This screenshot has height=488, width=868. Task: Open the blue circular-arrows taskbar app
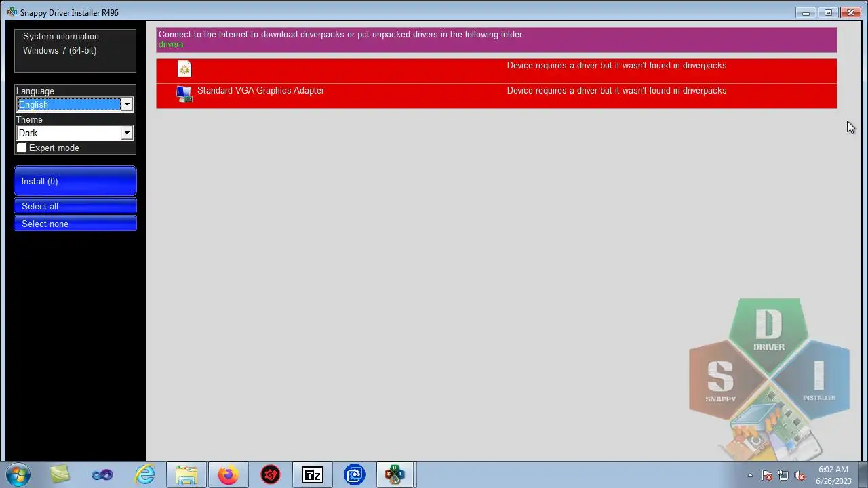[354, 474]
